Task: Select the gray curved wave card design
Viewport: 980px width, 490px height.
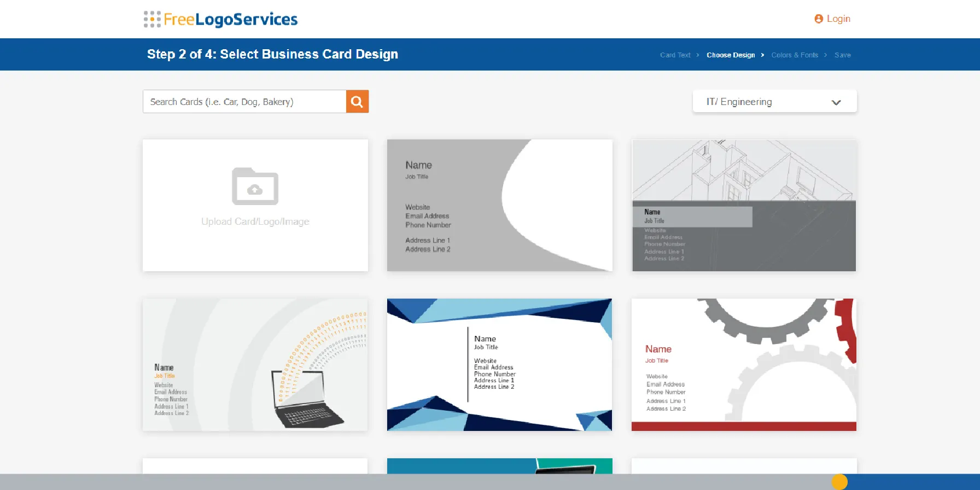Action: pos(499,205)
